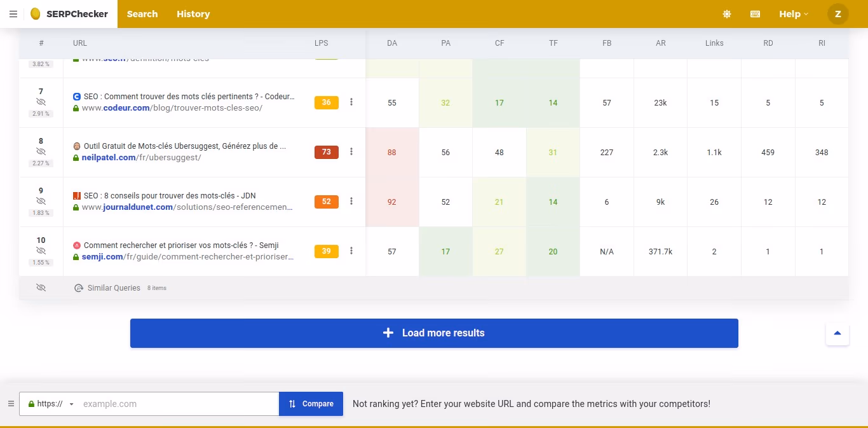The height and width of the screenshot is (428, 868).
Task: Click result title 'SEO : 8 conseils pour trouver des mots-clés - JDN'
Action: pyautogui.click(x=170, y=196)
